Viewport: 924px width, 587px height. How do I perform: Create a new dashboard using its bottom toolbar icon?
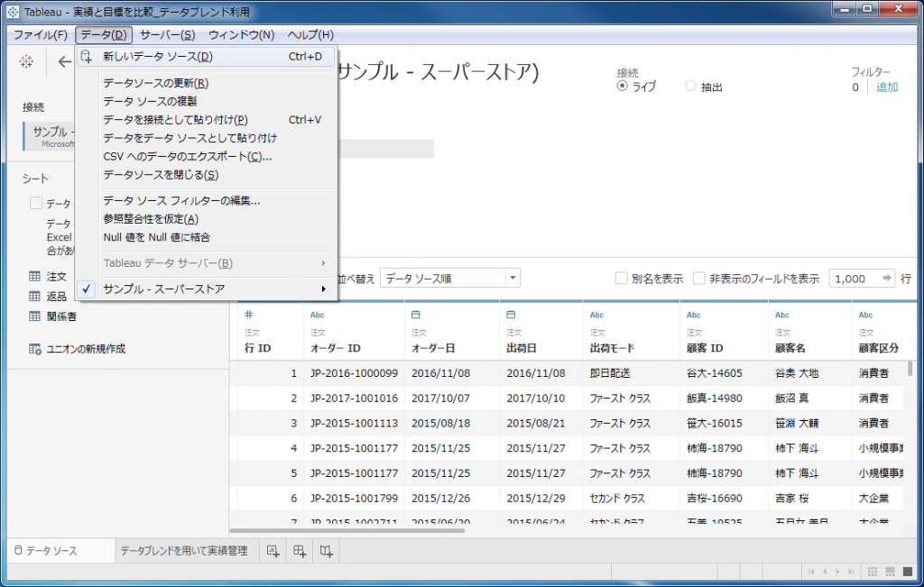[299, 551]
